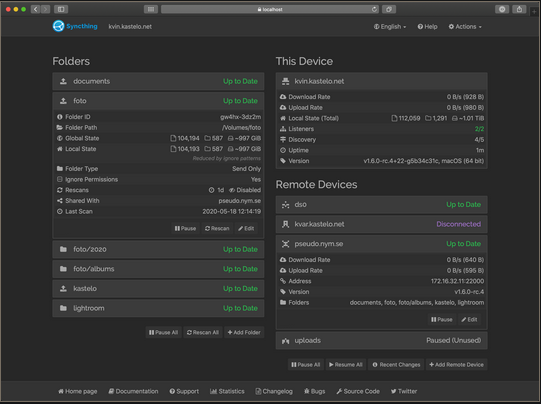541x404 pixels.
Task: Click the info icon beside Folder ID
Action: tap(60, 117)
